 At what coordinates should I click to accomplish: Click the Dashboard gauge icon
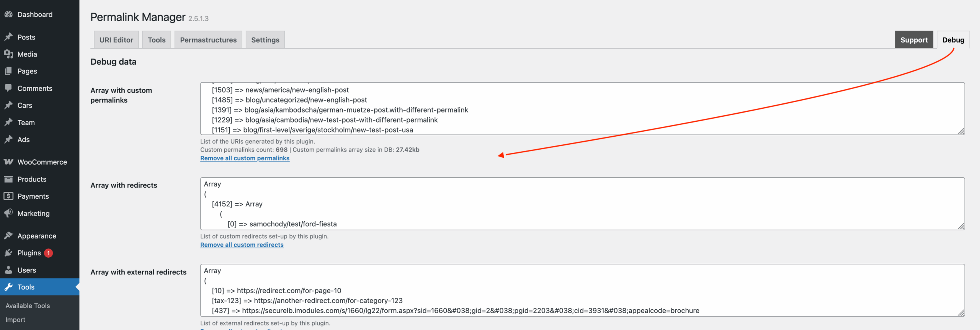(x=8, y=15)
